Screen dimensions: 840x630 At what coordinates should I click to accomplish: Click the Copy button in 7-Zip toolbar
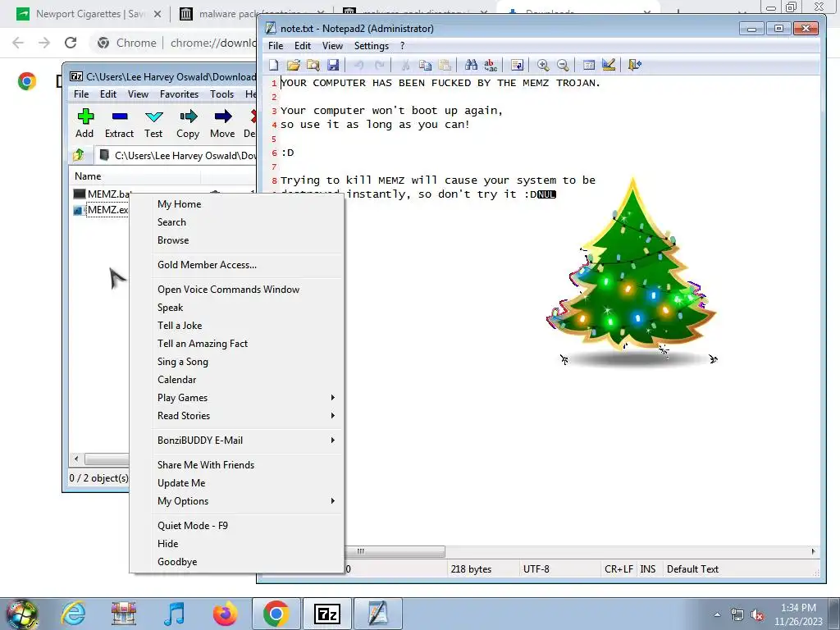click(188, 124)
